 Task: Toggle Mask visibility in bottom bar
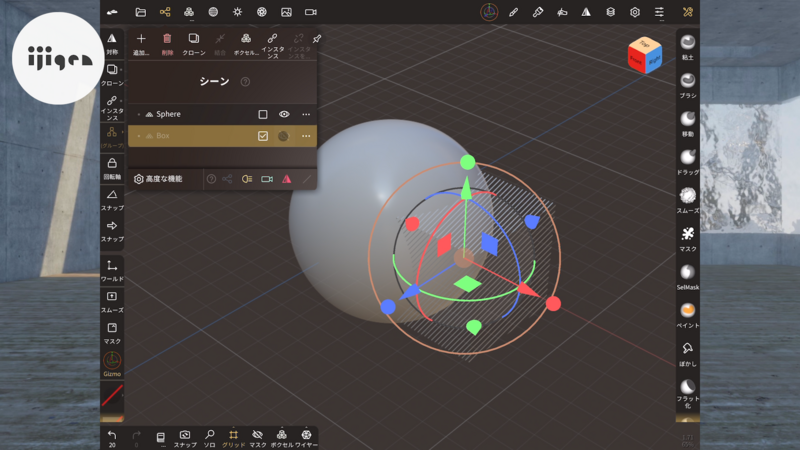258,438
